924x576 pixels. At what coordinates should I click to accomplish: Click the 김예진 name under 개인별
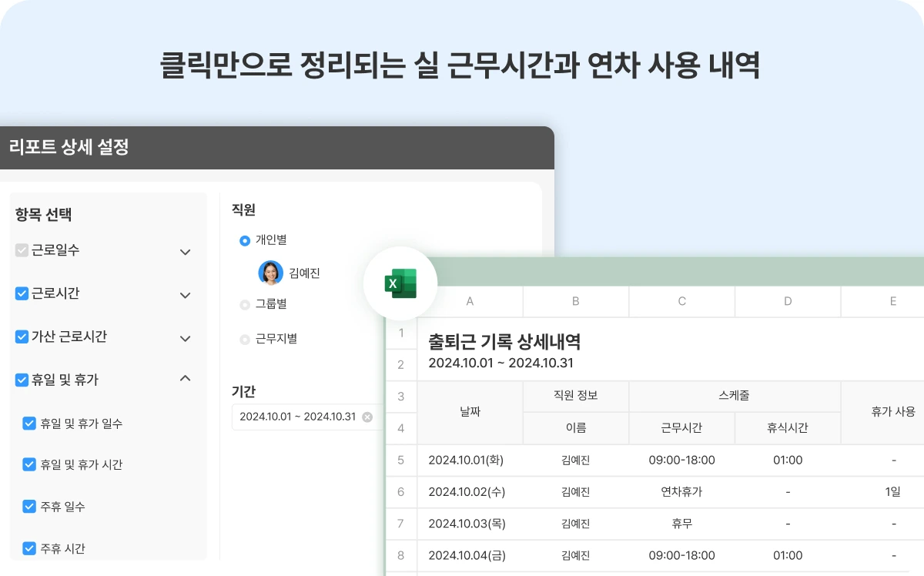click(304, 273)
